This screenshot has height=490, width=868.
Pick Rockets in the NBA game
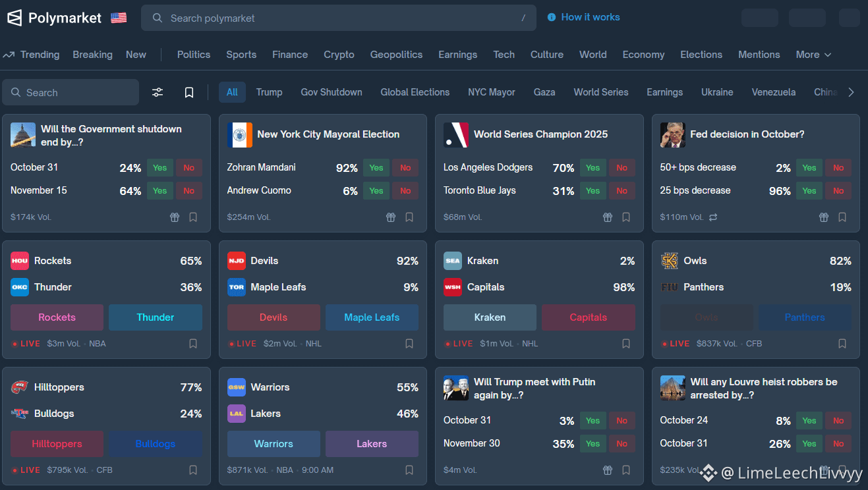coord(57,317)
